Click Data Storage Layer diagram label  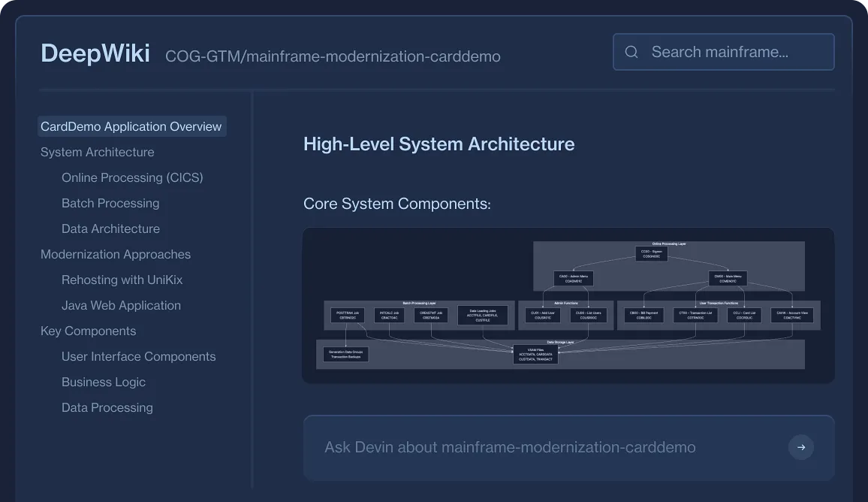coord(560,343)
